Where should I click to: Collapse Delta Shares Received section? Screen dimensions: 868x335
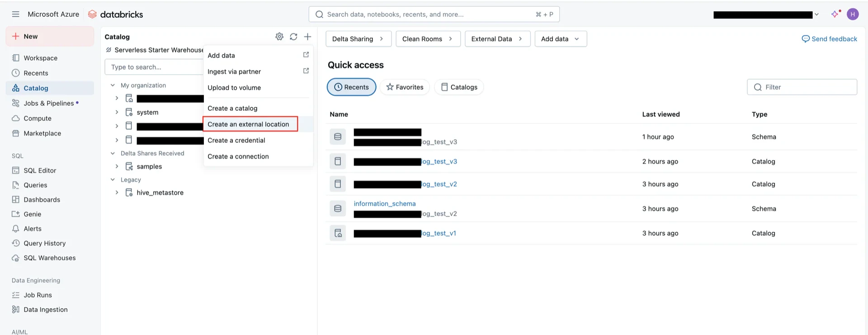pyautogui.click(x=113, y=153)
